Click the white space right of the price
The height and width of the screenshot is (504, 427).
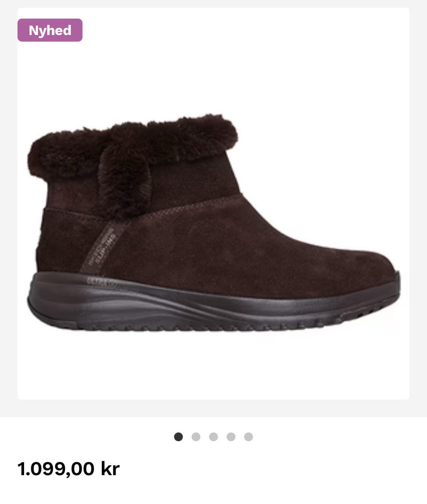[x=273, y=469]
